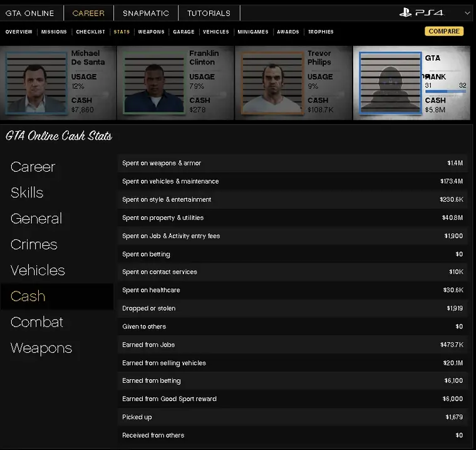Image resolution: width=476 pixels, height=450 pixels.
Task: Select Career in the stats sidebar
Action: click(33, 167)
